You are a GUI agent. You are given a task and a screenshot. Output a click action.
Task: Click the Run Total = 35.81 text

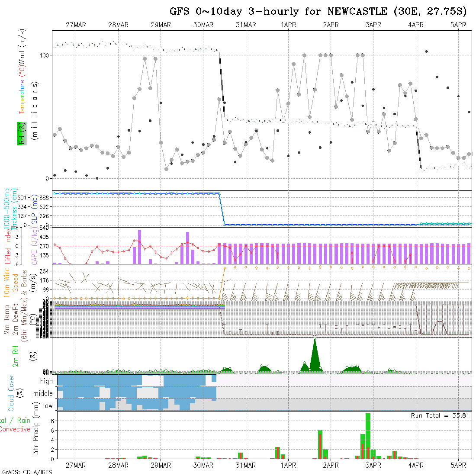[439, 415]
